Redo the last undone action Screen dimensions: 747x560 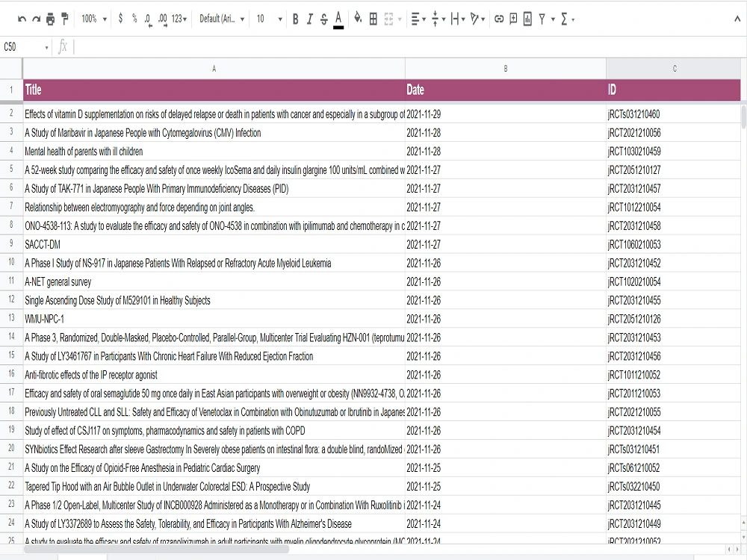[36, 19]
